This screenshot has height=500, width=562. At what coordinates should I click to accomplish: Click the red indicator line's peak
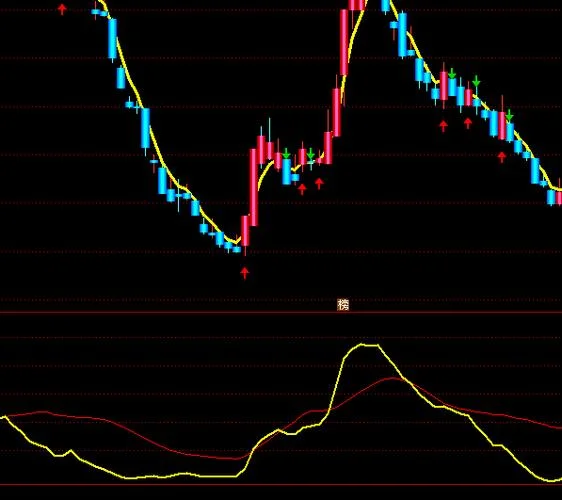pos(392,378)
